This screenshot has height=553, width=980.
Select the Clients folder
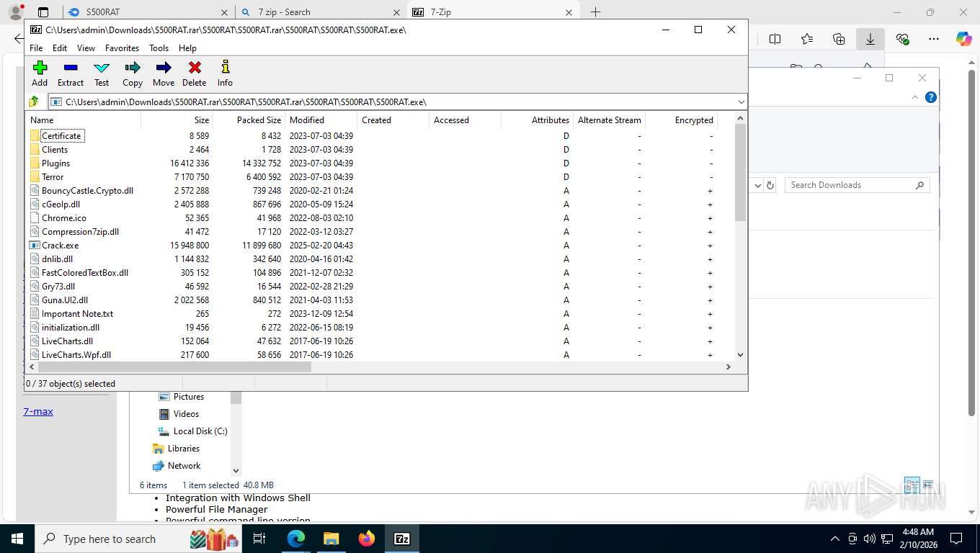(55, 149)
